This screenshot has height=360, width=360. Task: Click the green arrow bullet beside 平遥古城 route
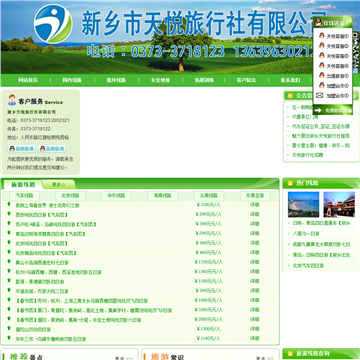tap(9, 291)
